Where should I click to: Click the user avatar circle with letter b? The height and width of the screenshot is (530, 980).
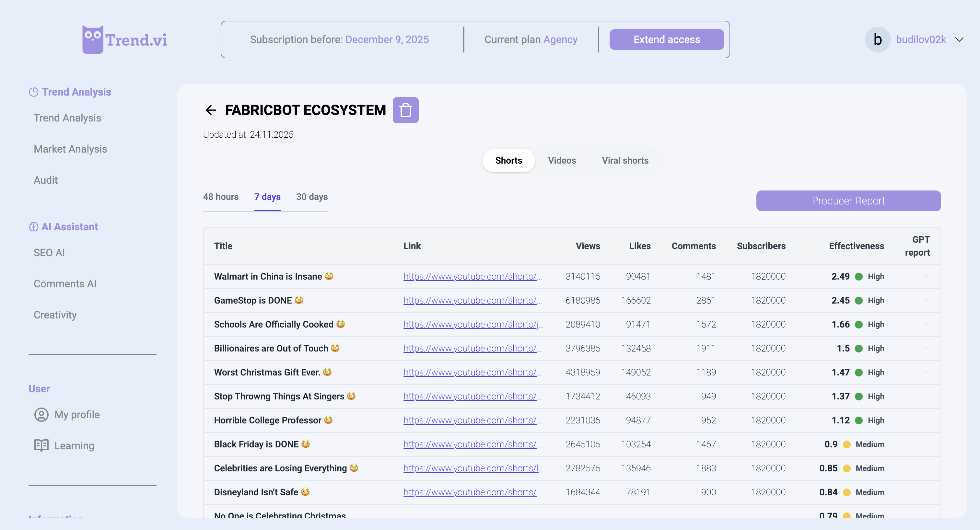pos(877,40)
